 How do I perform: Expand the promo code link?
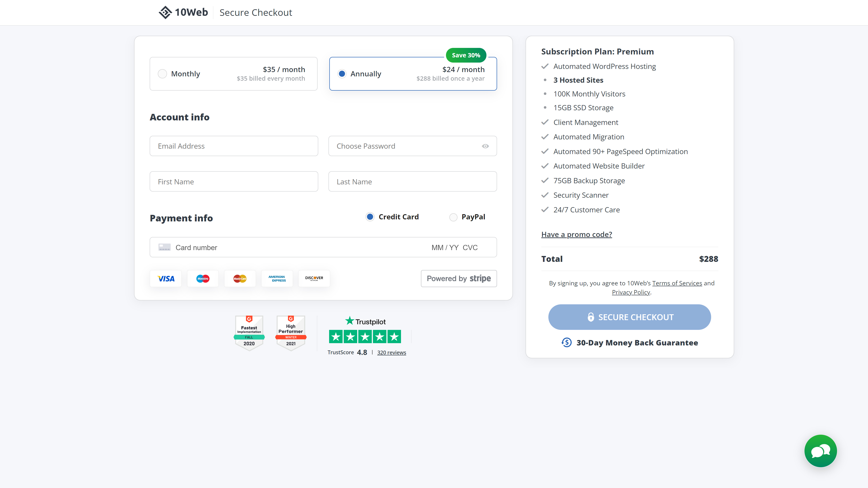tap(577, 235)
